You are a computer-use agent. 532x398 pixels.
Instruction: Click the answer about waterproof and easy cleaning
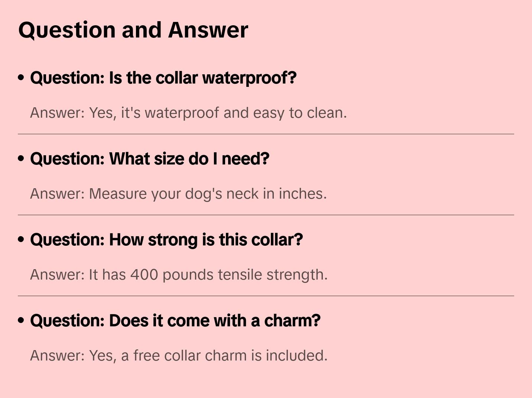[x=188, y=113]
